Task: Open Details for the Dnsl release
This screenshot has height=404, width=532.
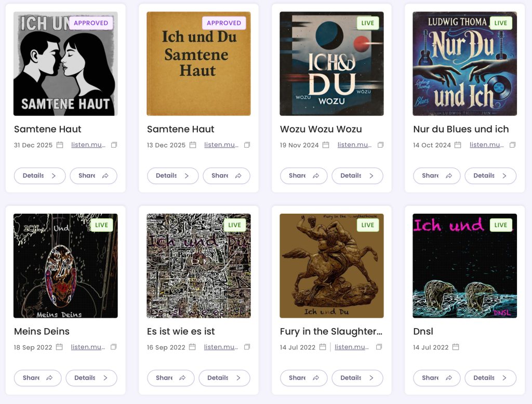Action: (490, 378)
